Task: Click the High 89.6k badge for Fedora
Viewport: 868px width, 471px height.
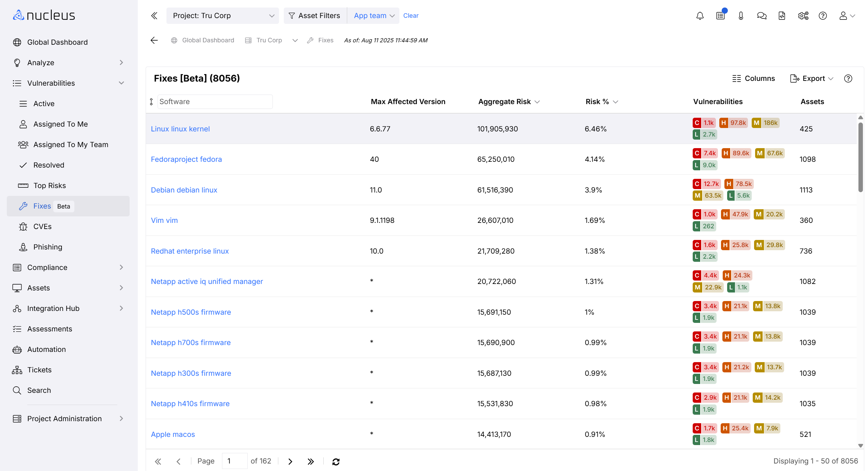Action: click(x=737, y=153)
